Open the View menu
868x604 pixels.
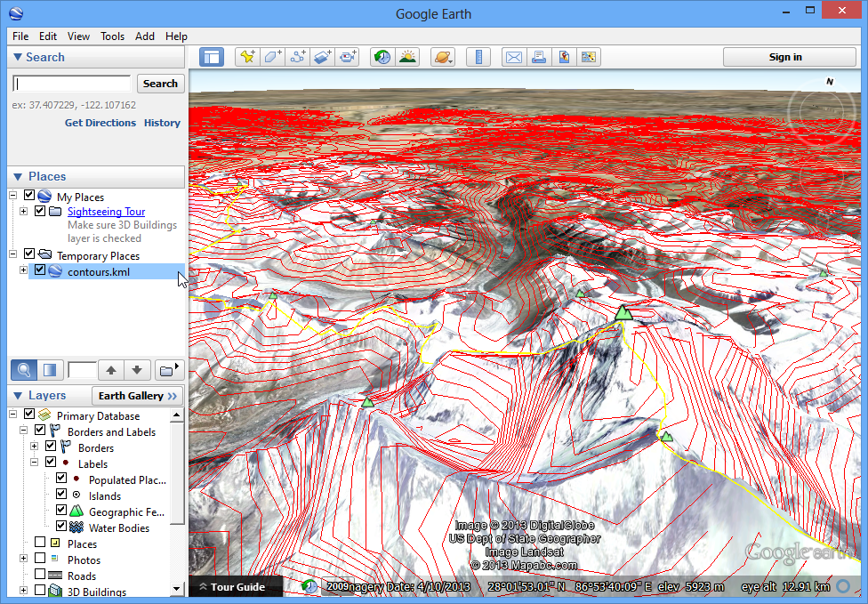[78, 36]
